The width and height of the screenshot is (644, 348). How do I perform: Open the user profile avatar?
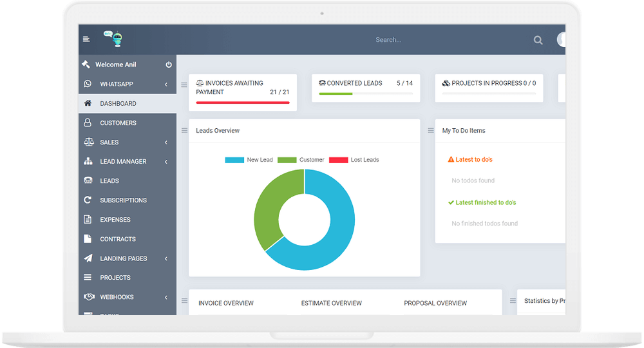pyautogui.click(x=562, y=39)
